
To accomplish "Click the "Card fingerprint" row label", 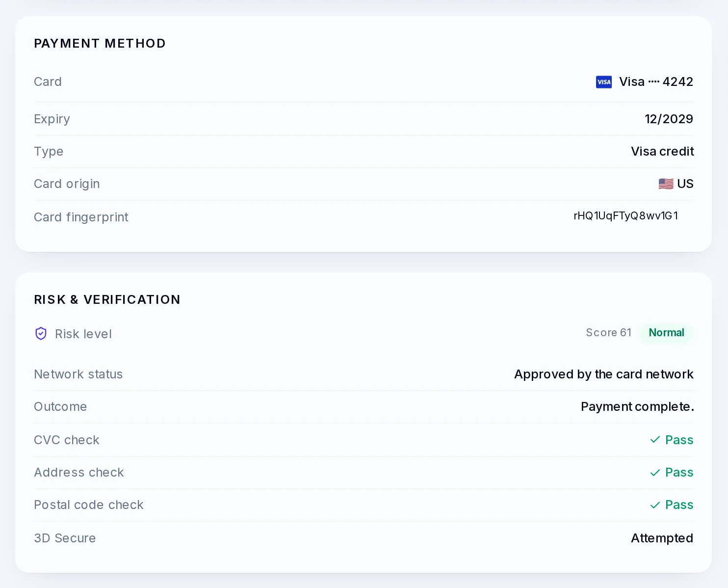I will pyautogui.click(x=81, y=217).
